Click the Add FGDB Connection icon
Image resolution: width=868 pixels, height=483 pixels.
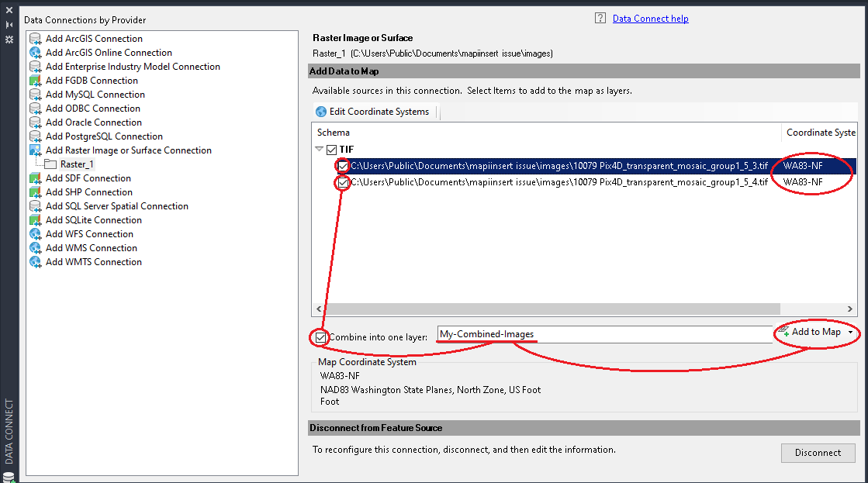click(35, 80)
